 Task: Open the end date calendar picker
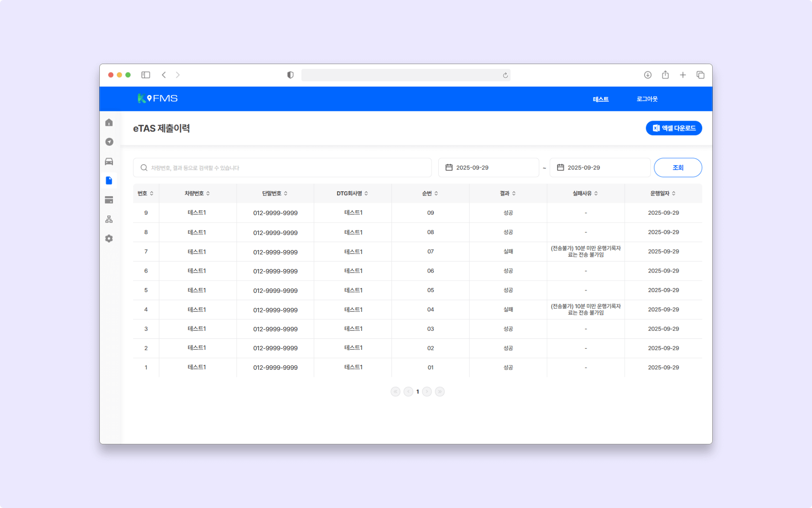tap(600, 167)
